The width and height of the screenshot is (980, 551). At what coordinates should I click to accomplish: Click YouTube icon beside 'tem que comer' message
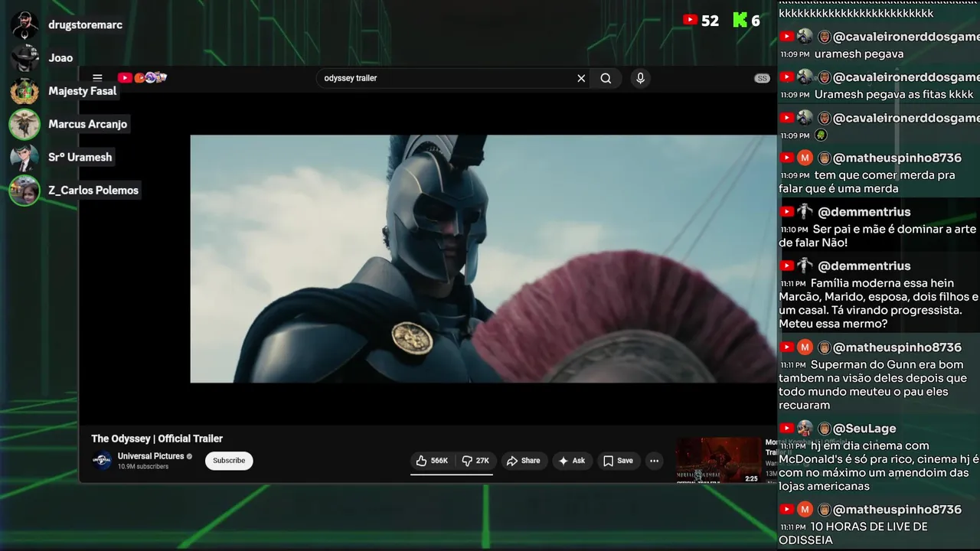[786, 158]
